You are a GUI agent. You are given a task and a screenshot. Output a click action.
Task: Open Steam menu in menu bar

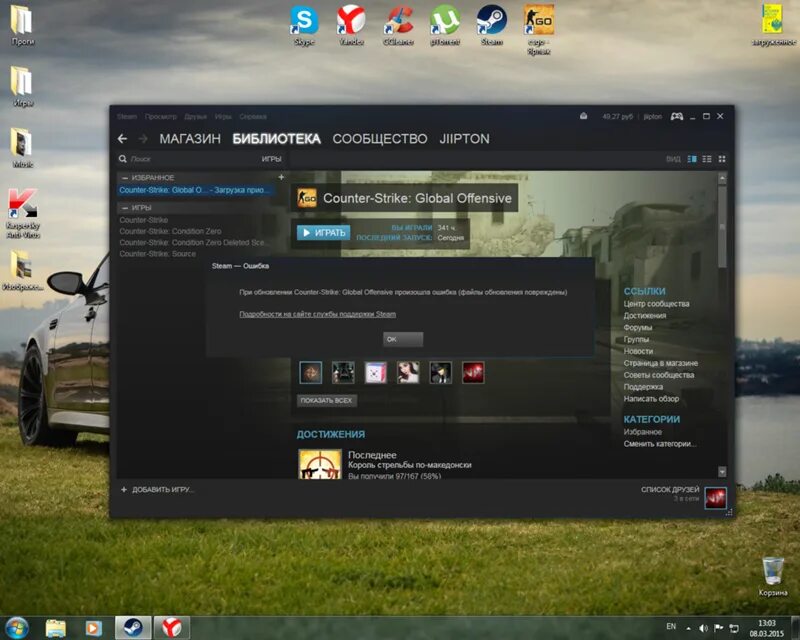point(127,116)
